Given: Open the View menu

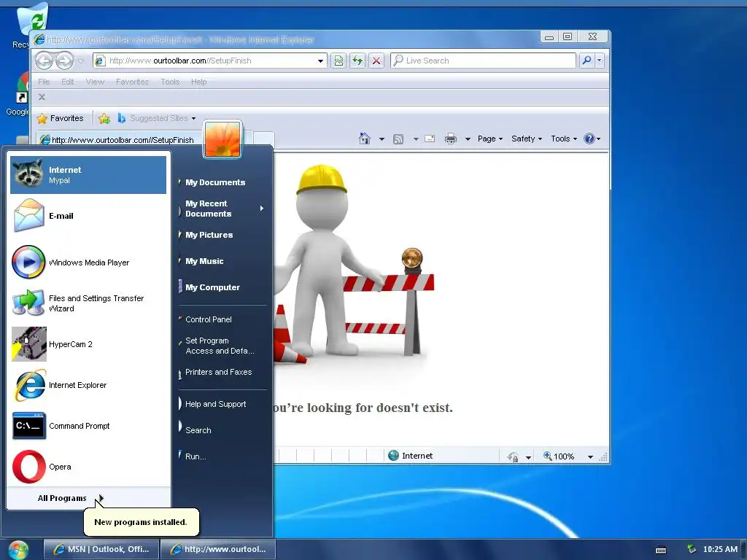Looking at the screenshot, I should pyautogui.click(x=95, y=82).
